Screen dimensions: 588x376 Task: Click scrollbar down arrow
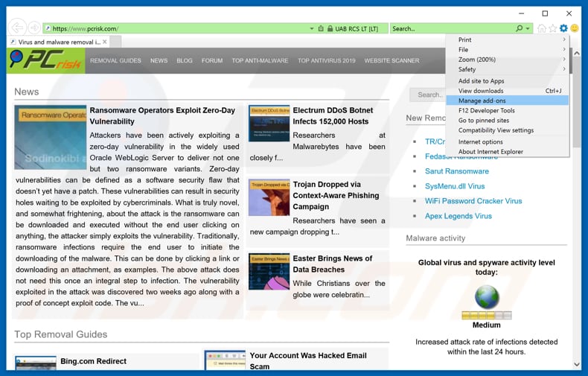tap(576, 364)
